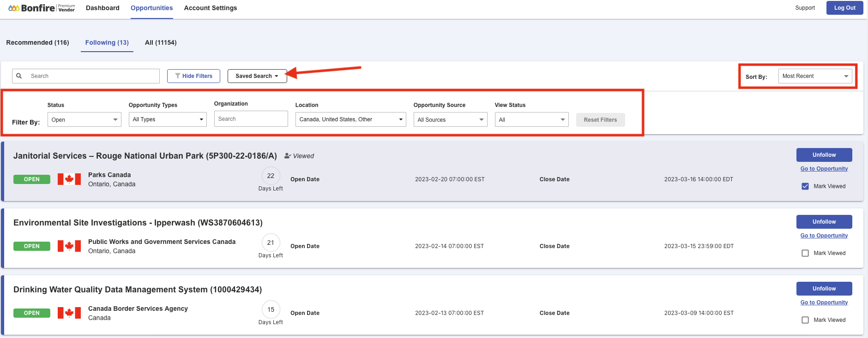Click the Viewed person icon on Janitorial Services
Viewport: 868px width, 338px height.
[288, 156]
